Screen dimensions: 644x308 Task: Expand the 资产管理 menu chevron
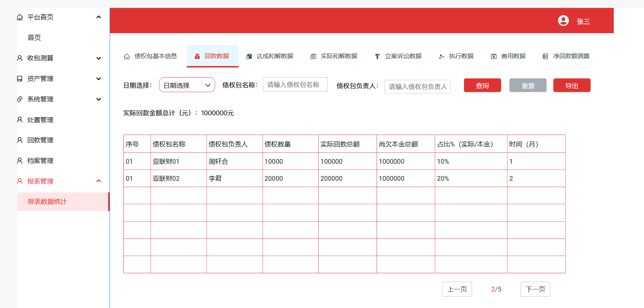99,79
